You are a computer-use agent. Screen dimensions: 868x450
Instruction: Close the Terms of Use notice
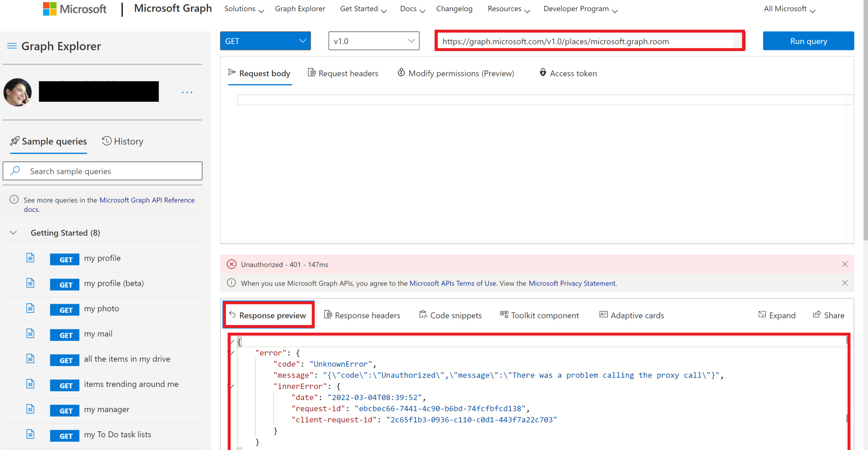[845, 283]
